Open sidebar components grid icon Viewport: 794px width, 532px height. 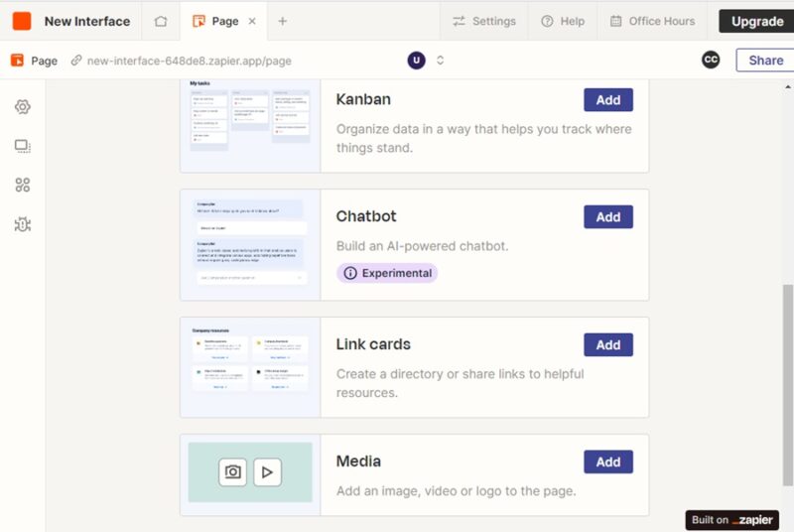[22, 185]
